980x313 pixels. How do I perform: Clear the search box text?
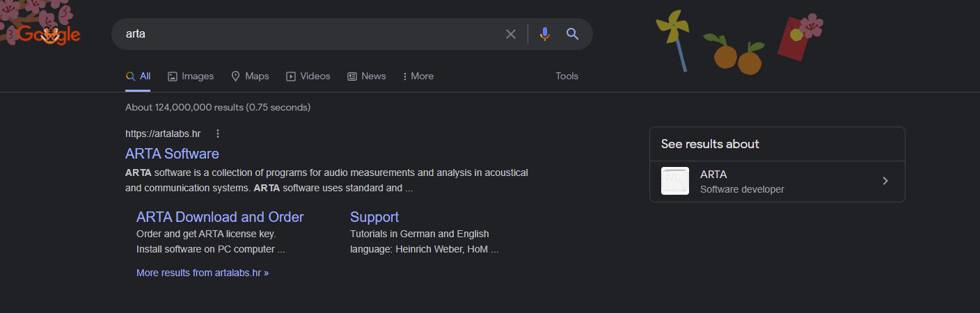click(511, 34)
